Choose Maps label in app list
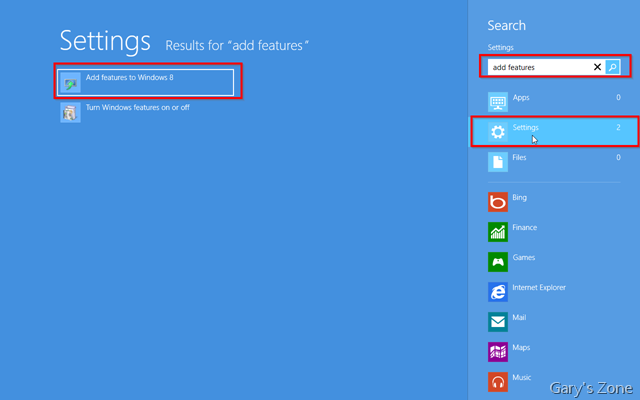The image size is (640, 400). click(x=521, y=348)
